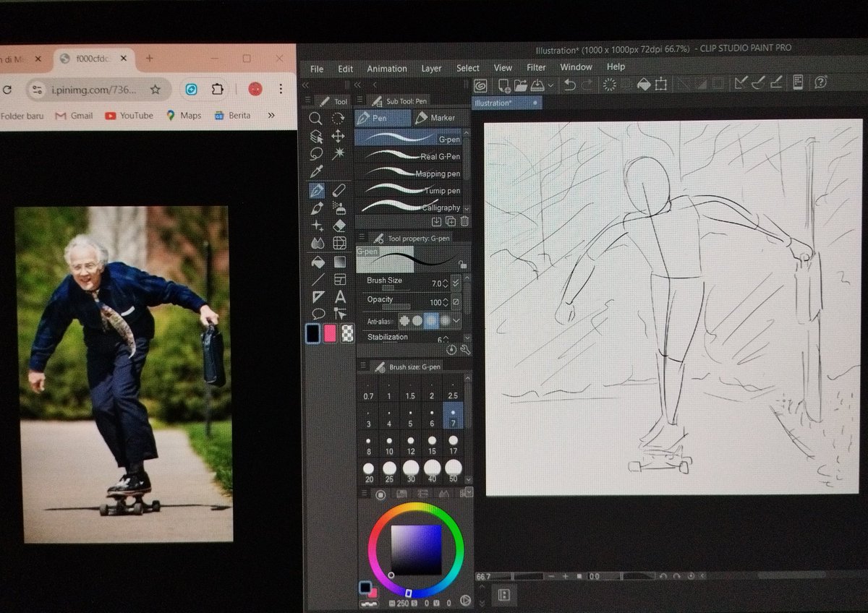The width and height of the screenshot is (868, 613).
Task: Click the New document icon in the command bar
Action: click(504, 85)
